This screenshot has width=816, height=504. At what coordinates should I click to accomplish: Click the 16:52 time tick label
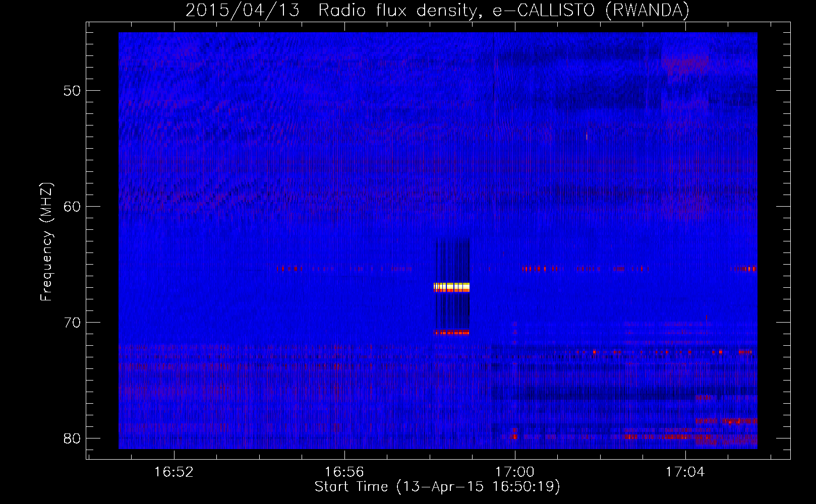(x=173, y=472)
